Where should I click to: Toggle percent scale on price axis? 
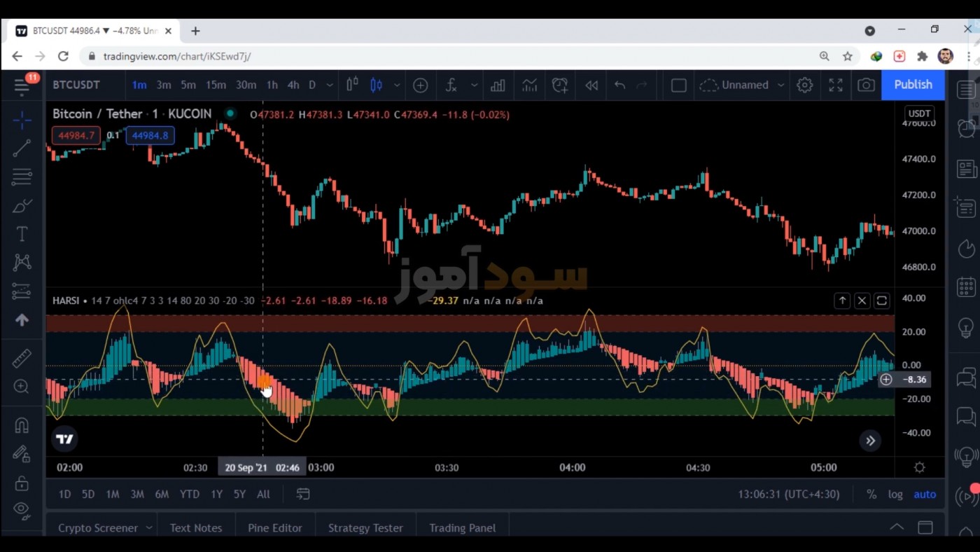click(871, 494)
